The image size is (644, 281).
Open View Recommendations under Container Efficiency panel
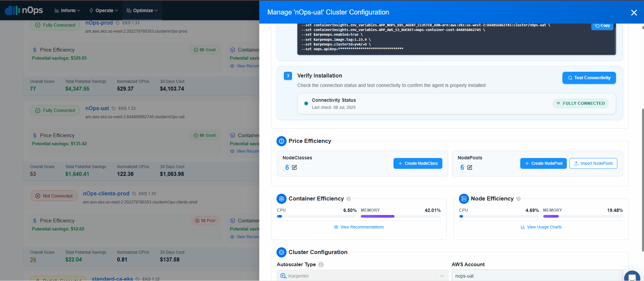click(x=359, y=227)
